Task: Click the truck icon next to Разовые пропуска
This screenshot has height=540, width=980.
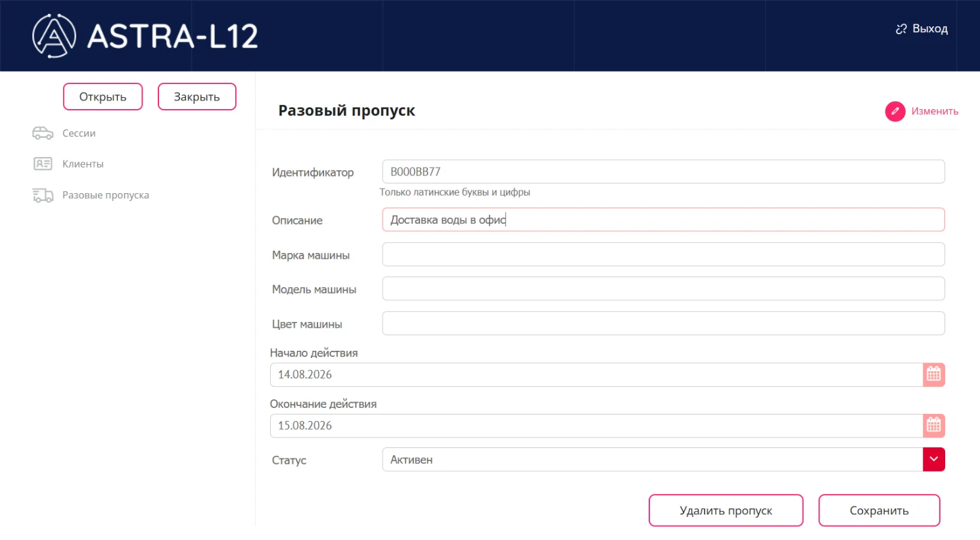Action: coord(43,195)
